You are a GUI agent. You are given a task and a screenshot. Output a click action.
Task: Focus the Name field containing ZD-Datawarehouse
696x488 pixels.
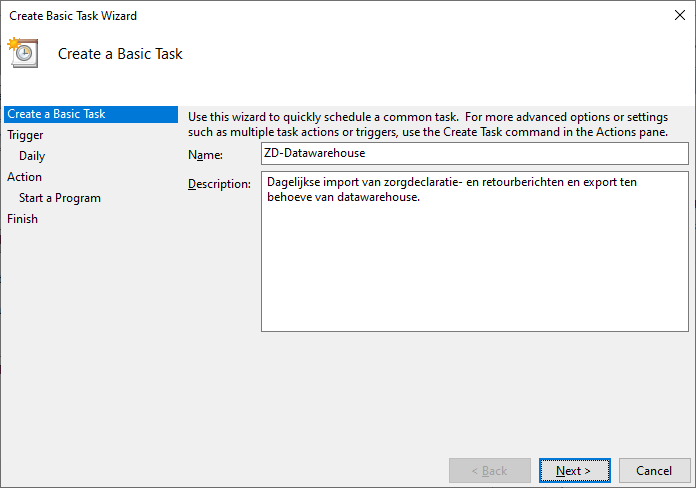click(x=475, y=153)
